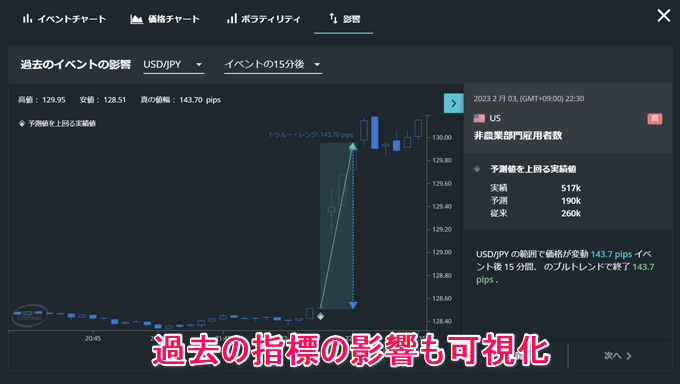The image size is (680, 384).
Task: Switch to the 価格チャート tab
Action: (x=165, y=19)
